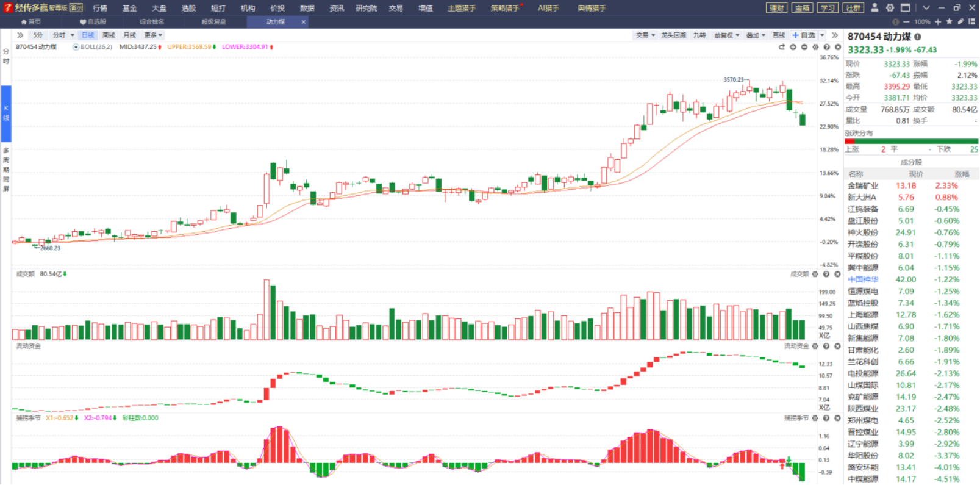Click the share arrow icon above main chart
Image resolution: width=980 pixels, height=485 pixels.
782,47
